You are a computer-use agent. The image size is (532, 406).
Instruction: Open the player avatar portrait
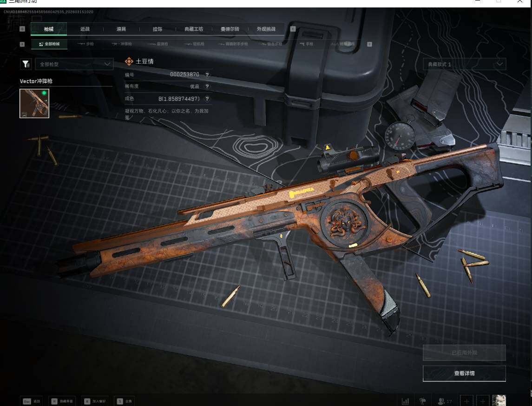click(x=499, y=400)
